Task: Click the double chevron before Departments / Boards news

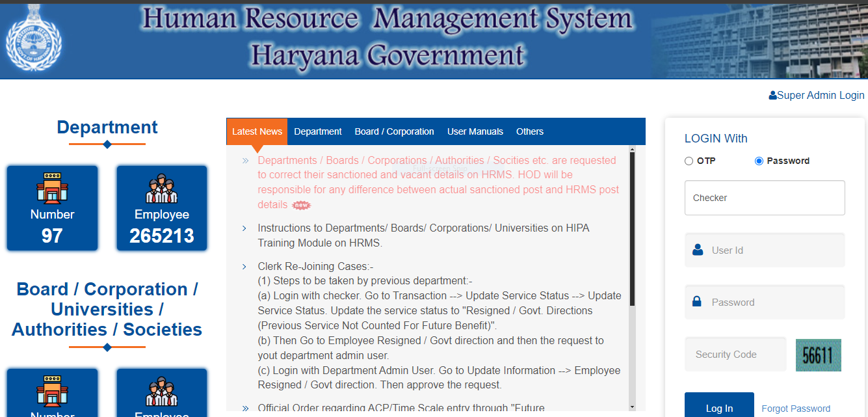Action: [x=245, y=160]
